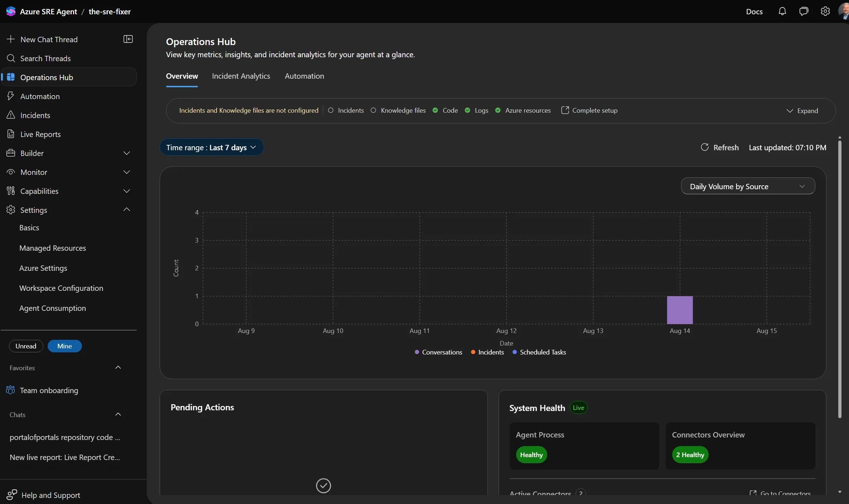The height and width of the screenshot is (504, 849).
Task: Open Workspace Configuration settings page
Action: (x=61, y=288)
